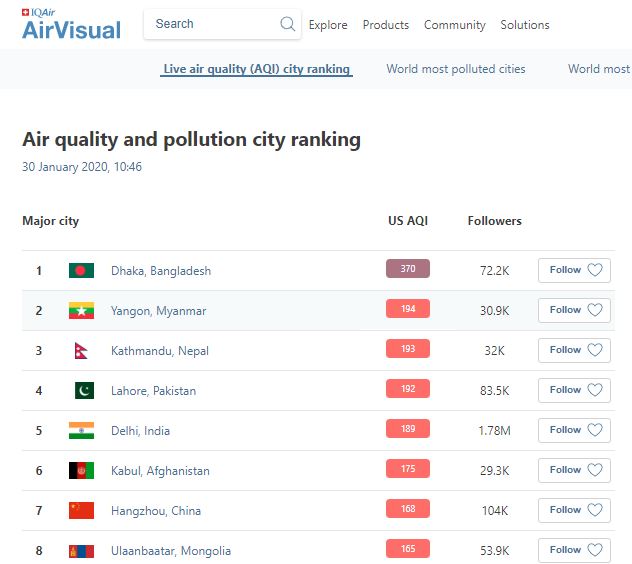Click inside the Search input field
This screenshot has height=564, width=632.
(212, 24)
